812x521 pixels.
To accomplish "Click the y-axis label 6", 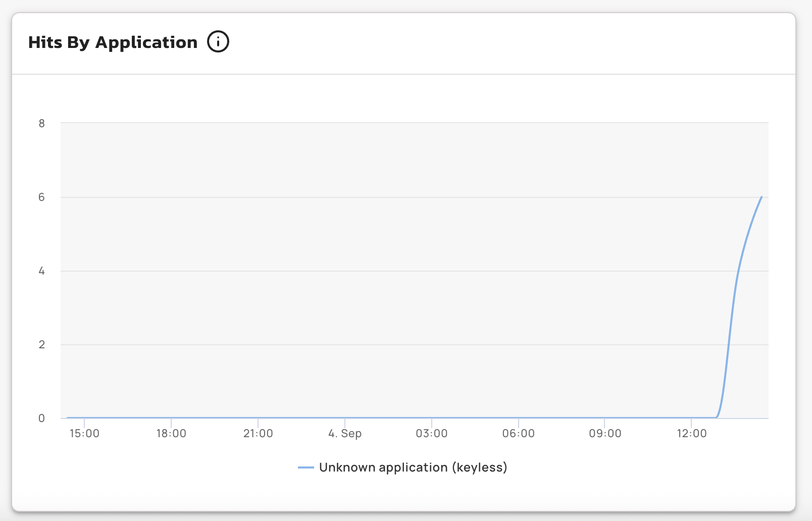I will pyautogui.click(x=41, y=197).
